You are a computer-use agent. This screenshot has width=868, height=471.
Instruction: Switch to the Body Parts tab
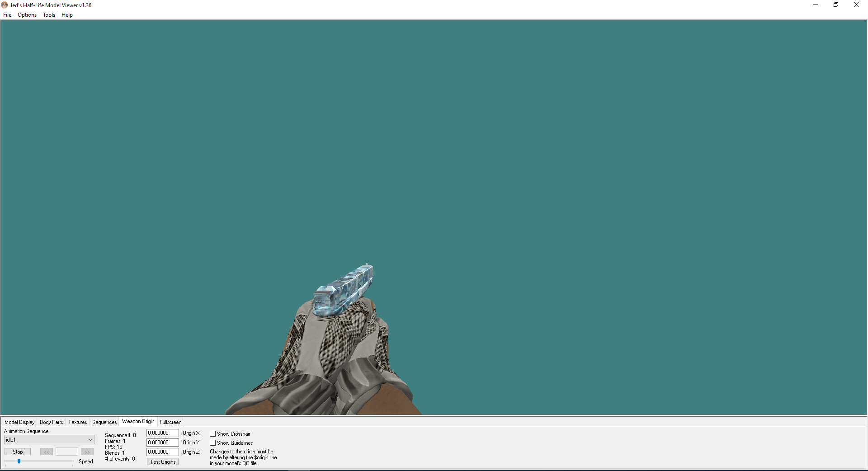click(52, 422)
